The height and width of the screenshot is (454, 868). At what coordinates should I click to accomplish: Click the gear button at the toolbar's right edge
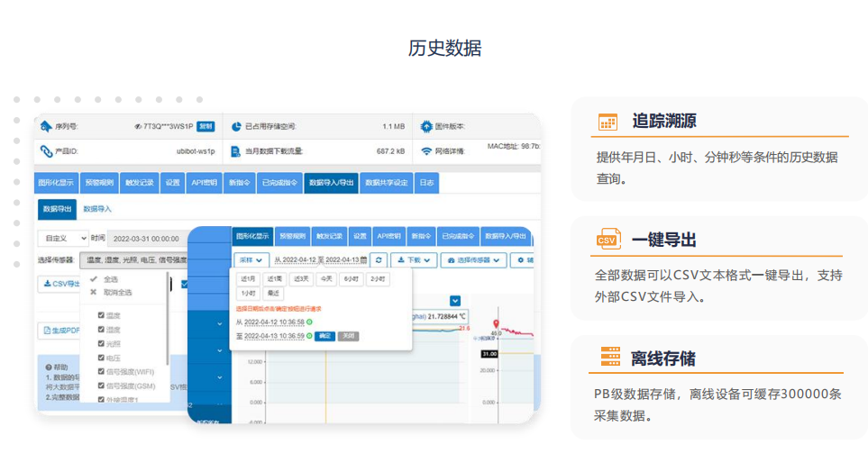523,260
